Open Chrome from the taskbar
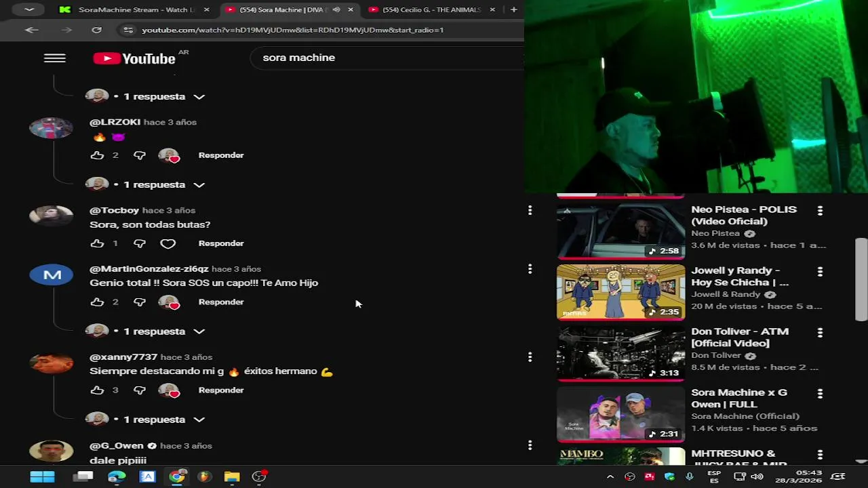The image size is (868, 488). [177, 476]
